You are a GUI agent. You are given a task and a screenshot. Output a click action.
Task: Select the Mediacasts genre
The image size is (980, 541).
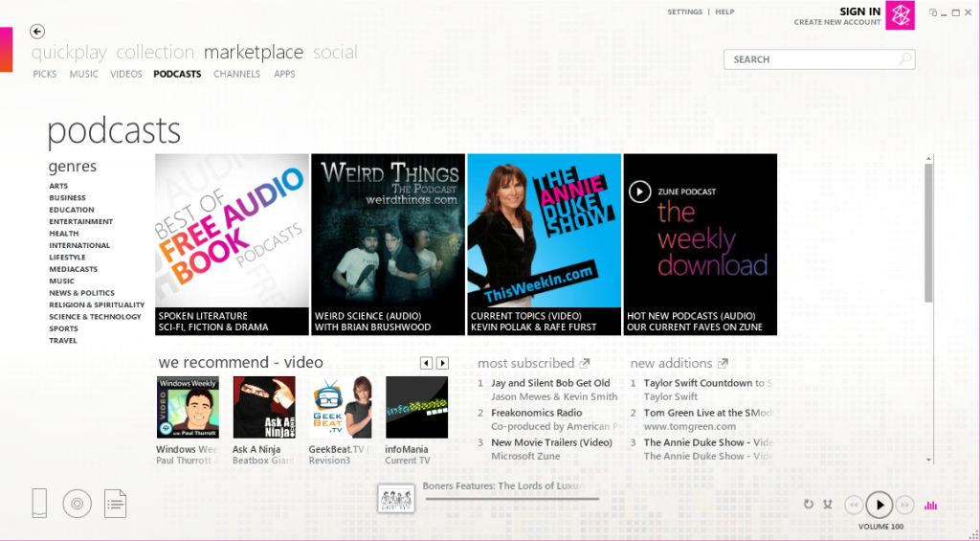tap(73, 269)
